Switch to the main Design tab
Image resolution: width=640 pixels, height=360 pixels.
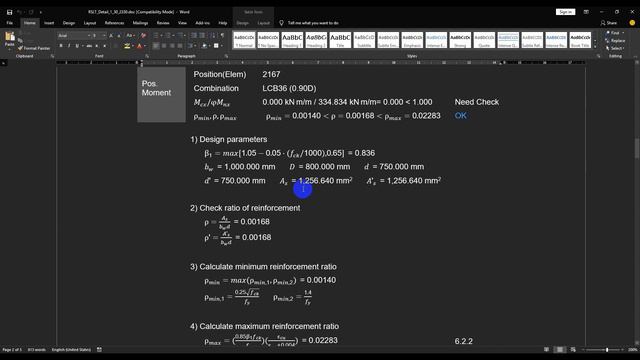(69, 23)
